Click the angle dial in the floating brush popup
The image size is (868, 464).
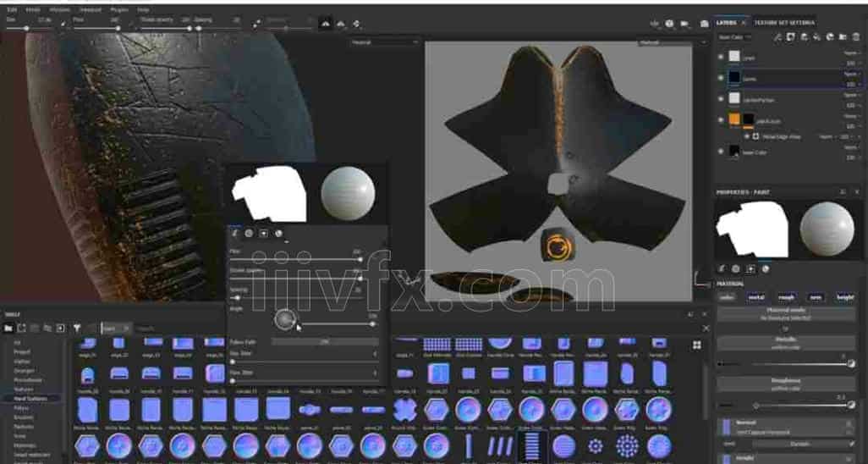(286, 318)
